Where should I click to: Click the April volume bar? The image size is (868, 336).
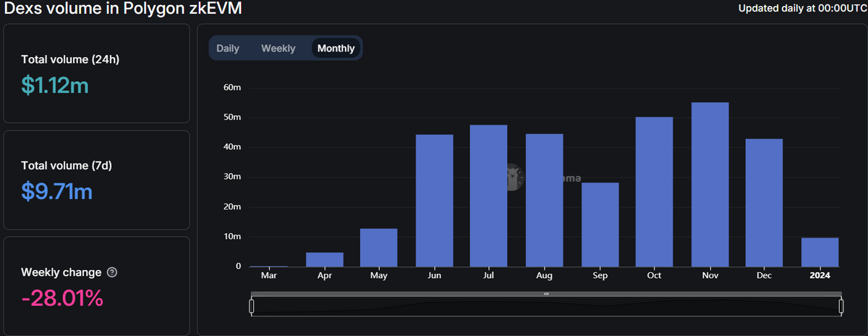point(324,259)
